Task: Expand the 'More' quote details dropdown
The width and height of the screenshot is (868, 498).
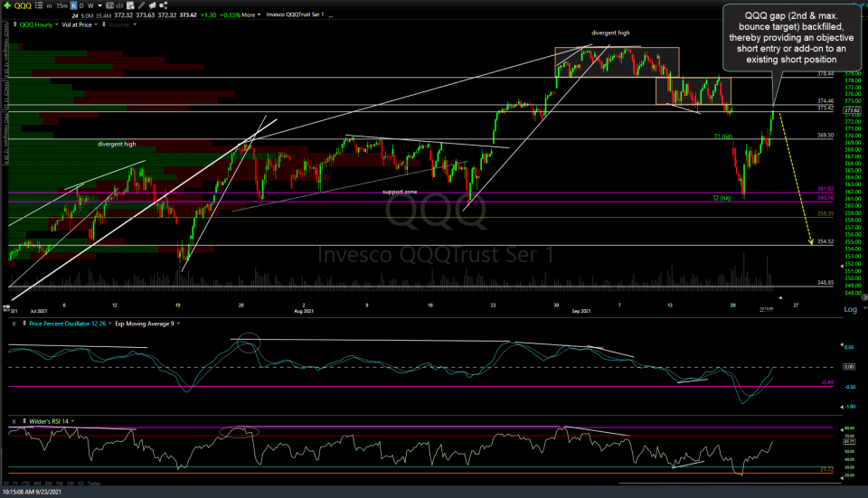Action: pos(251,15)
